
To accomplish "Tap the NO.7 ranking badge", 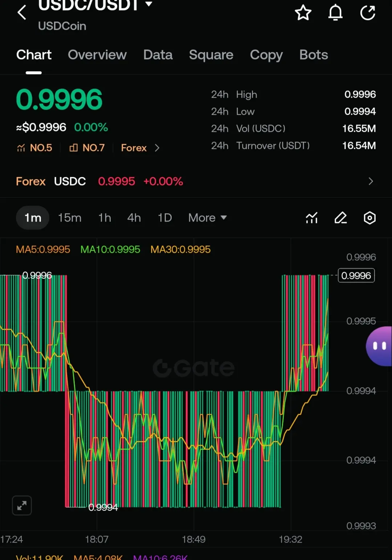I will [87, 148].
